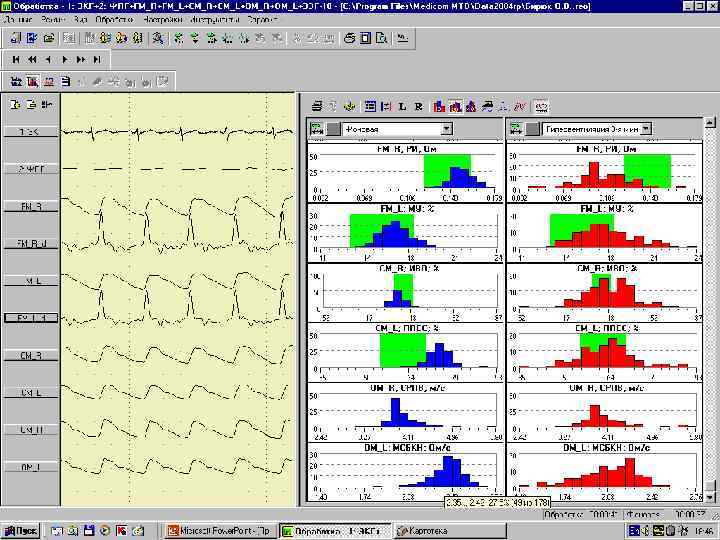Click the first green arrows icon in main toolbar
720x540 pixels.
[178, 38]
